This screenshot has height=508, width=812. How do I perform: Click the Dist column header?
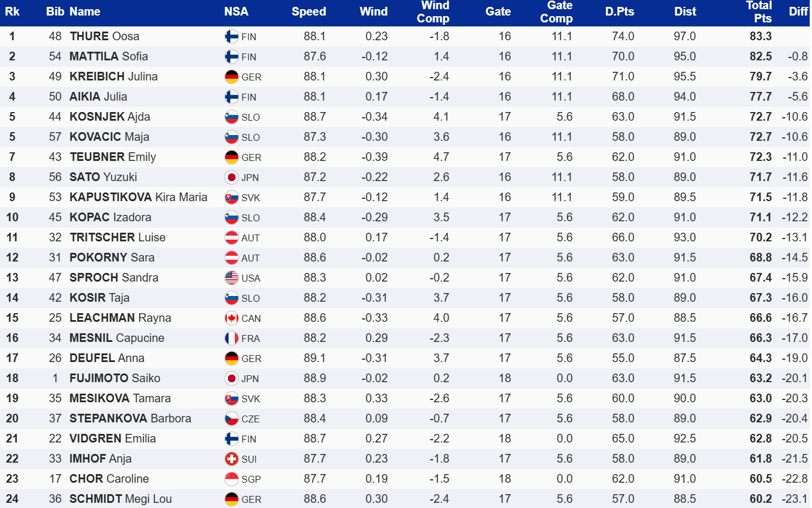point(685,11)
